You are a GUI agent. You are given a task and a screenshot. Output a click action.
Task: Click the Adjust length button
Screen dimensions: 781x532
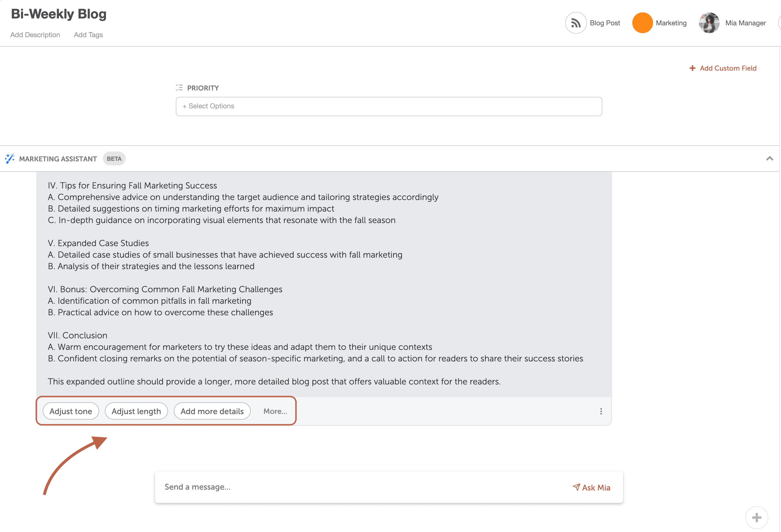click(x=136, y=411)
